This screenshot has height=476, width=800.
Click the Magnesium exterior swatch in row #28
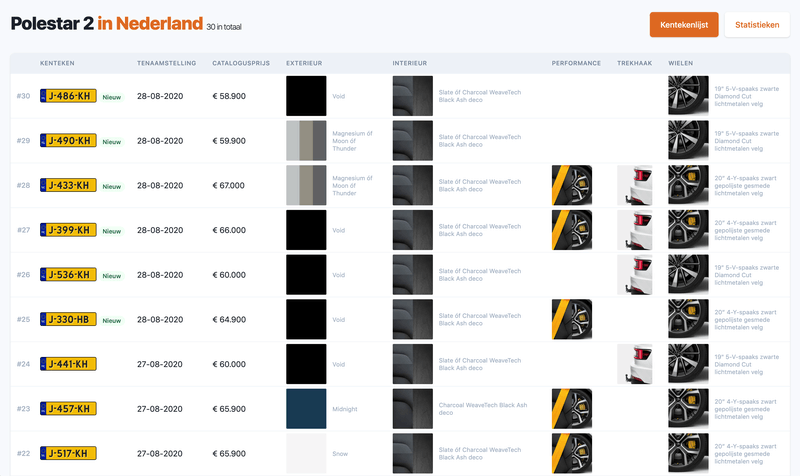[x=306, y=185]
